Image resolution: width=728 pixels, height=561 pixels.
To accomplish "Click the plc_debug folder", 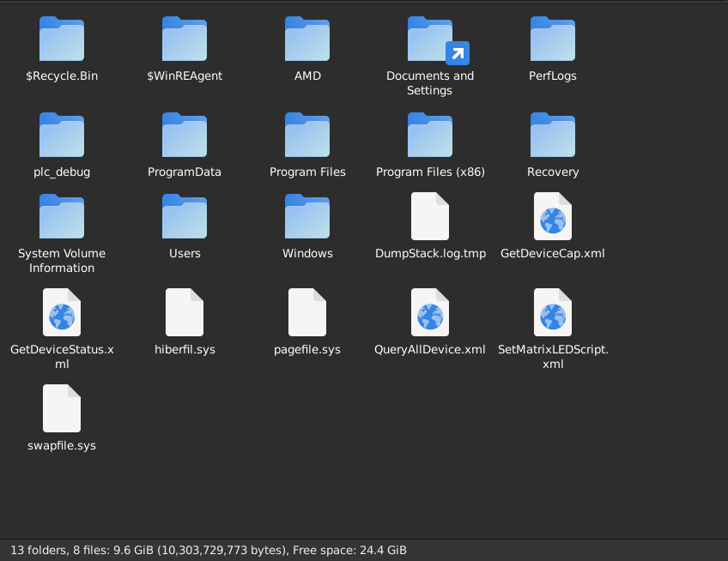I will [x=62, y=136].
